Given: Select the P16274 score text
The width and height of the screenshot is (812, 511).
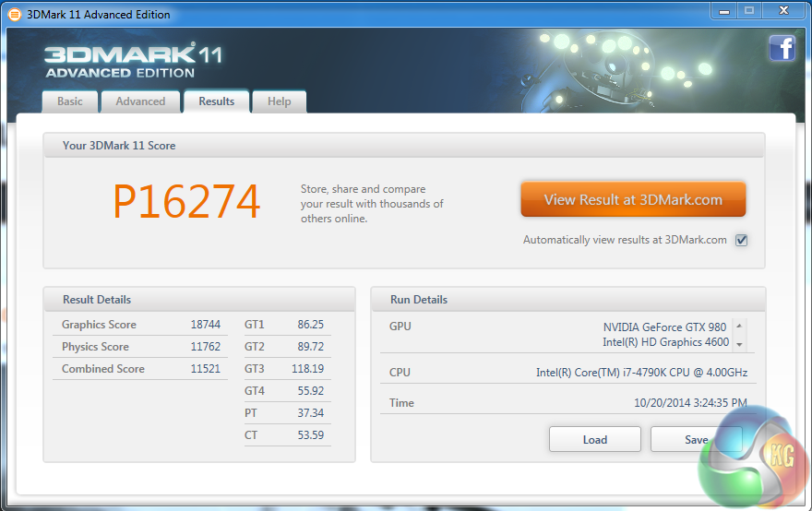Looking at the screenshot, I should click(x=186, y=201).
